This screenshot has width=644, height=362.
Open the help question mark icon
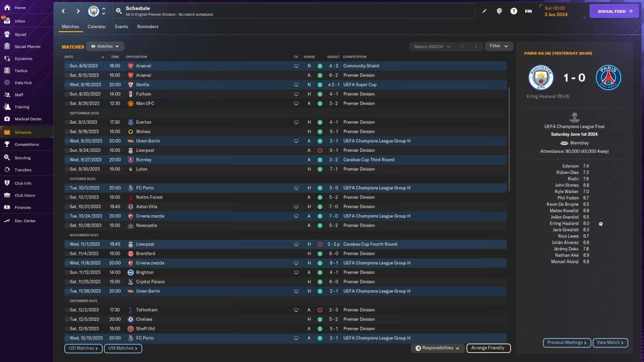tap(514, 11)
